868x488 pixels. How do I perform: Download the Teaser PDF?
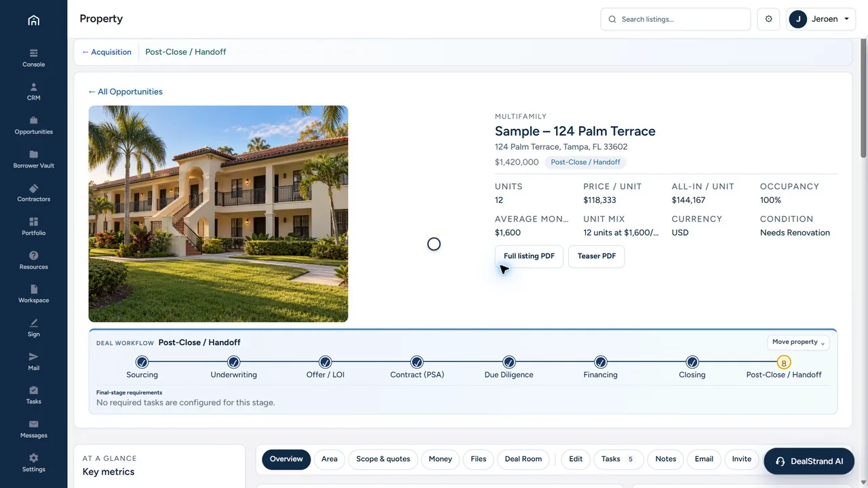(x=597, y=256)
